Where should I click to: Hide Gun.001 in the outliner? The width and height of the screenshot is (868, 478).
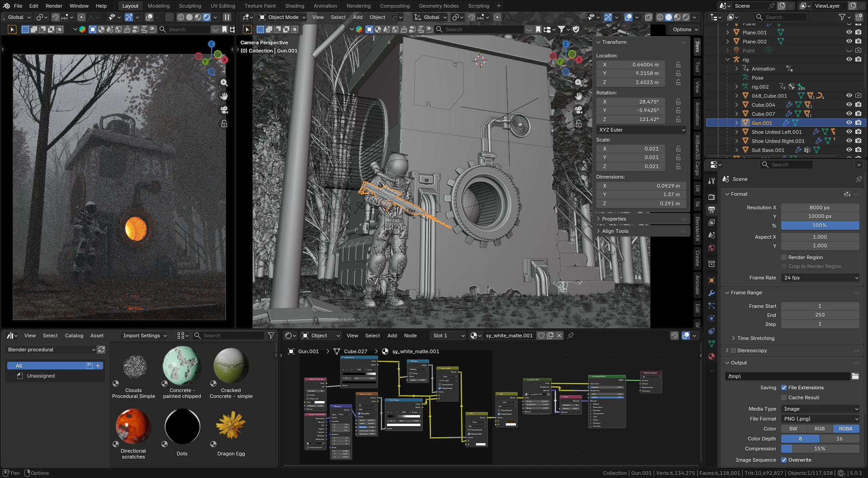(x=849, y=123)
